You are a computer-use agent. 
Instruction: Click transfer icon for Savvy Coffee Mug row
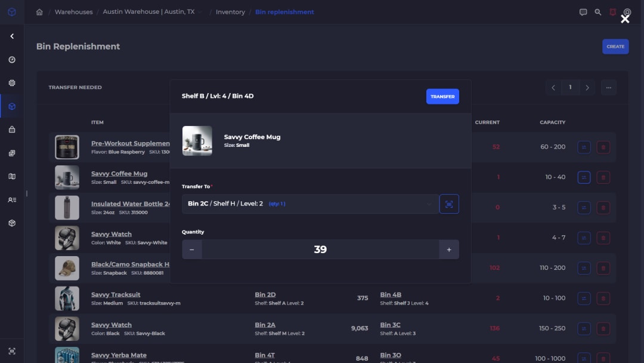(x=584, y=177)
